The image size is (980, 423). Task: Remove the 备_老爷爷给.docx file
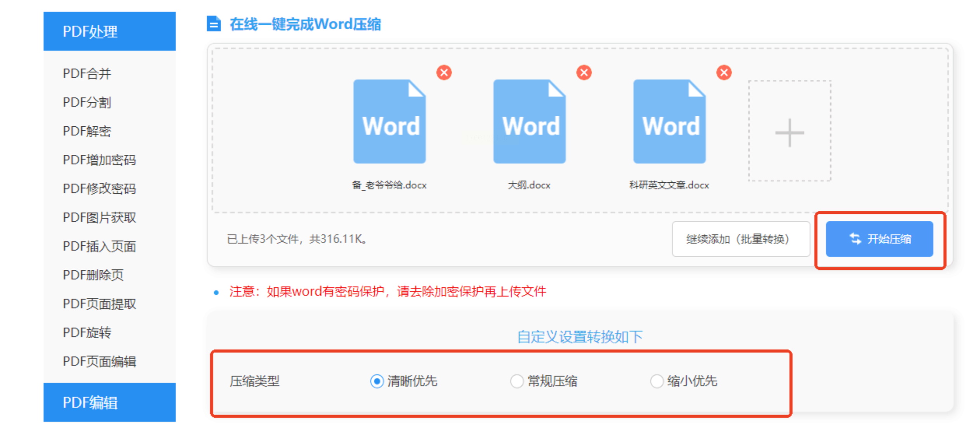point(444,73)
